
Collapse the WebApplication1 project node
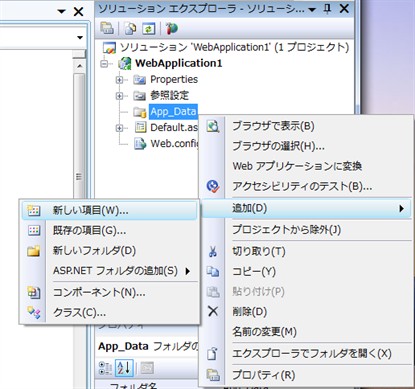[105, 64]
